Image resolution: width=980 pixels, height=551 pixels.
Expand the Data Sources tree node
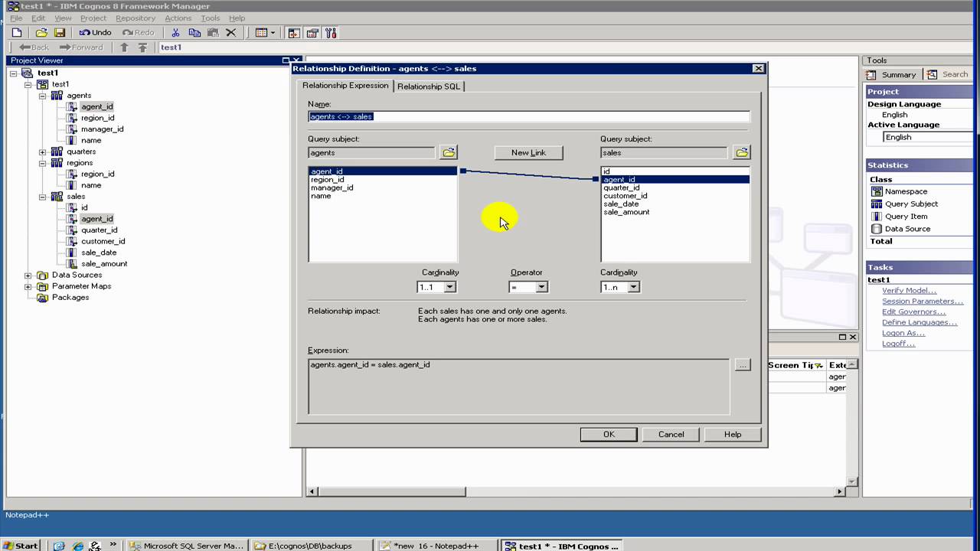[x=28, y=275]
